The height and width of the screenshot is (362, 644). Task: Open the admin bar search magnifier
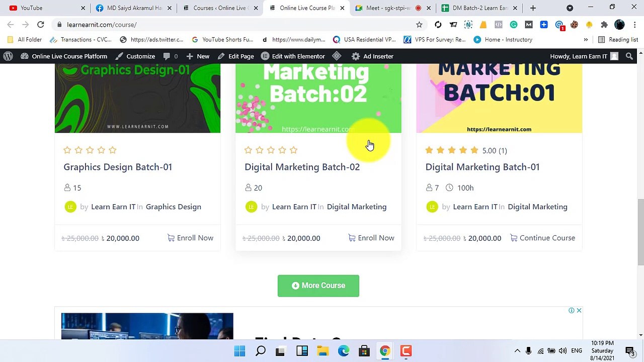629,56
